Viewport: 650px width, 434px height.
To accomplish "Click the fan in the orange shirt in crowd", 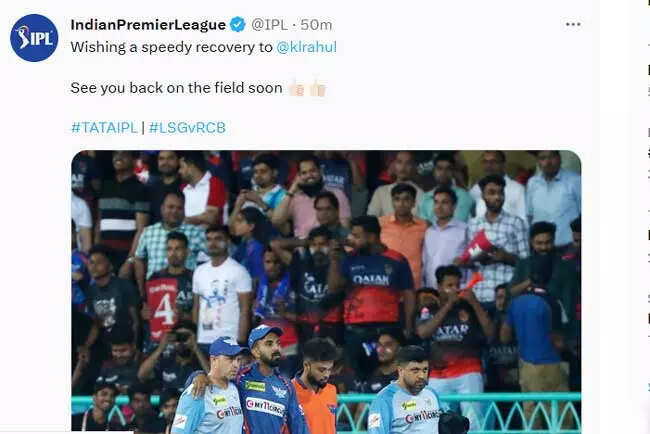I will pos(402,232).
